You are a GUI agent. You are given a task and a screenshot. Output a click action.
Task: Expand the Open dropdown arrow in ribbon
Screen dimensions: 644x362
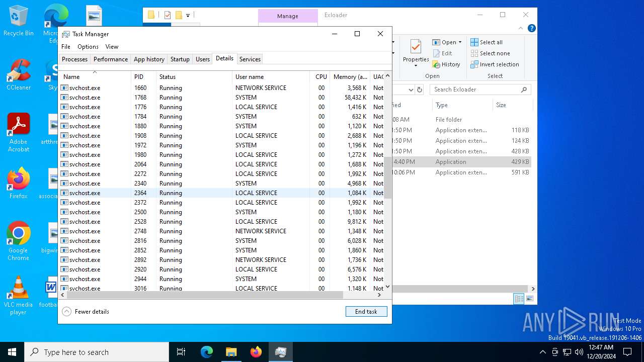[x=460, y=42]
